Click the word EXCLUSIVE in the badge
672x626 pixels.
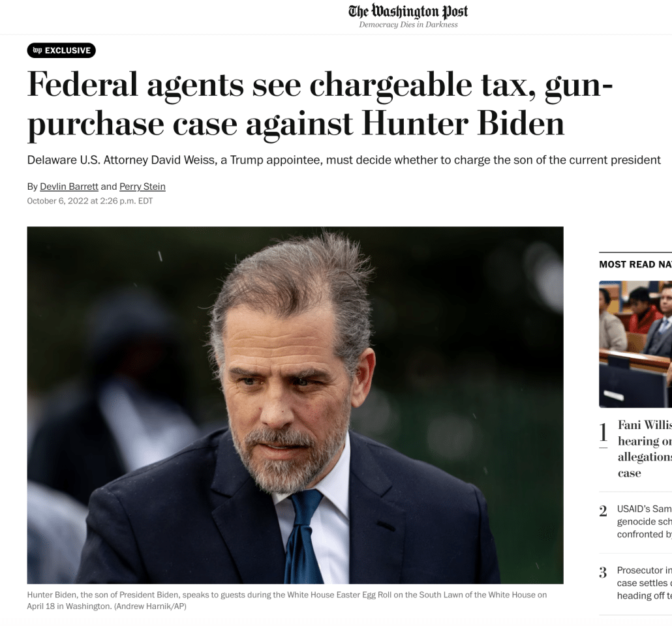coord(68,51)
